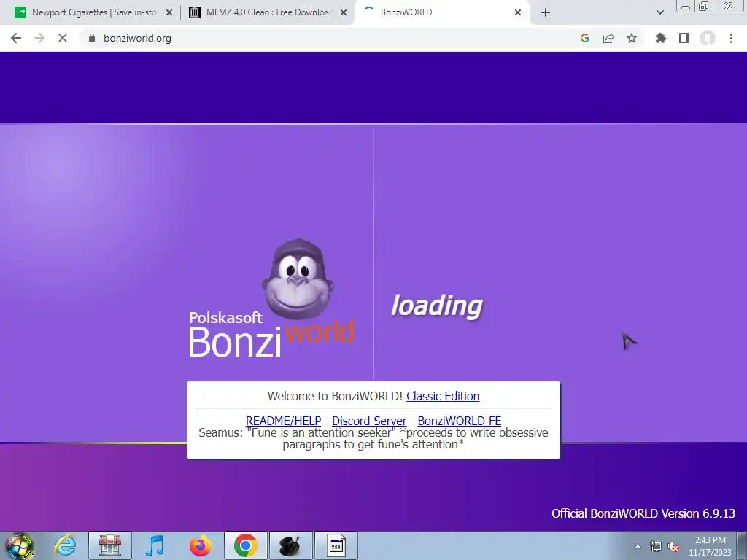Open the Extensions puzzle icon
Image resolution: width=747 pixels, height=560 pixels.
(661, 38)
